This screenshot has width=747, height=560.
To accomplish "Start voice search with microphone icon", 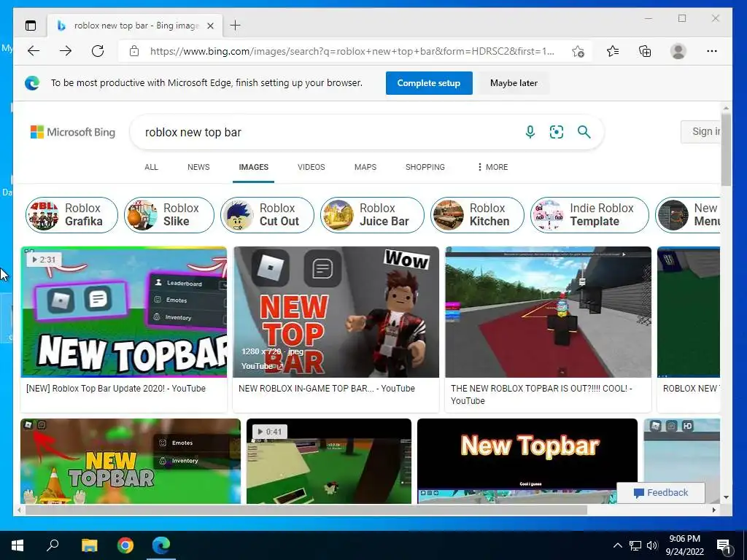I will [x=530, y=132].
